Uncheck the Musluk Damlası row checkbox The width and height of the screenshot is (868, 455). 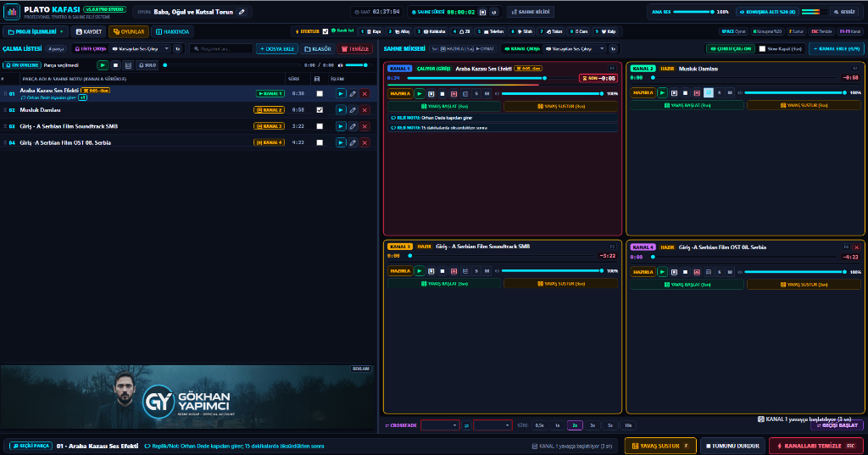pyautogui.click(x=320, y=110)
